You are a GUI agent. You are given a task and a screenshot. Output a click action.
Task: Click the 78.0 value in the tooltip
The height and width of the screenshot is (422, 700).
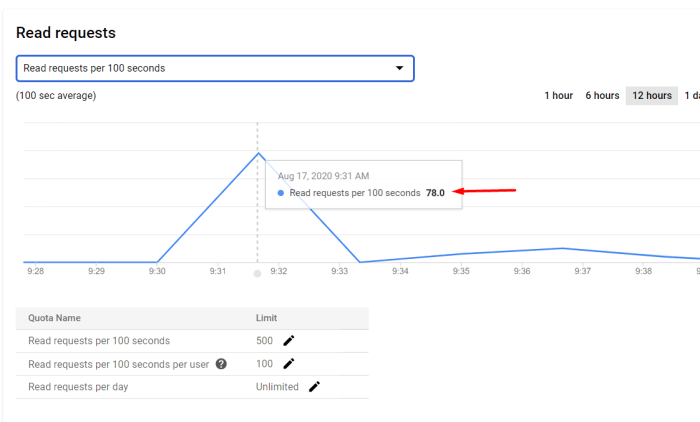click(x=436, y=193)
